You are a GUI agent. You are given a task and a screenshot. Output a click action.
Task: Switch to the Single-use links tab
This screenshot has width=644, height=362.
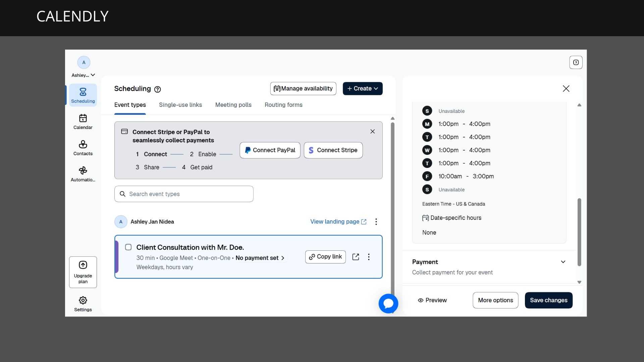pos(180,105)
